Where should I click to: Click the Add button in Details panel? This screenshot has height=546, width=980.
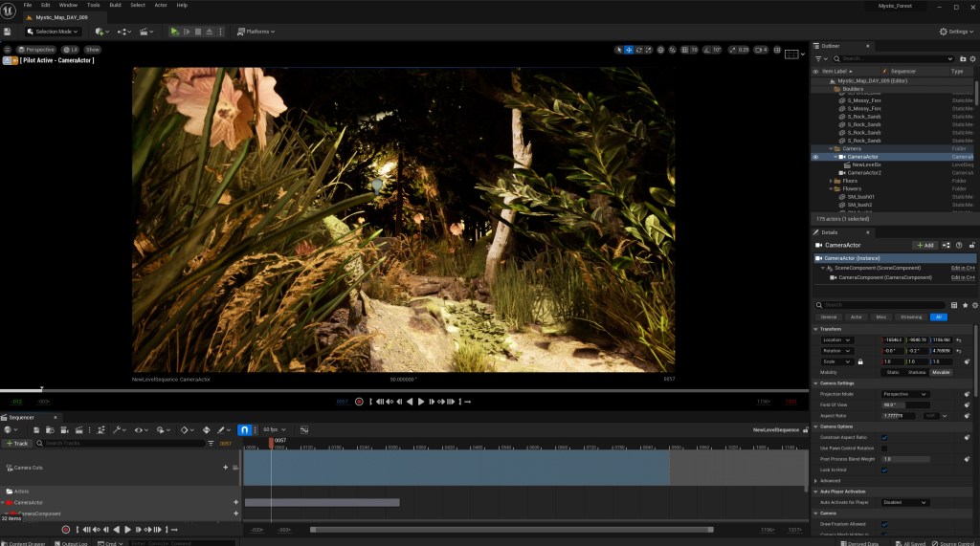[924, 245]
